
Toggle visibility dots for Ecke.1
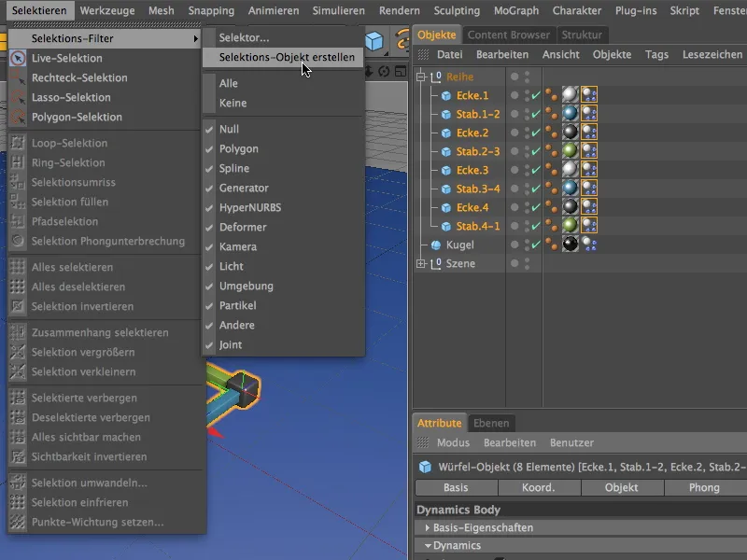coord(527,95)
